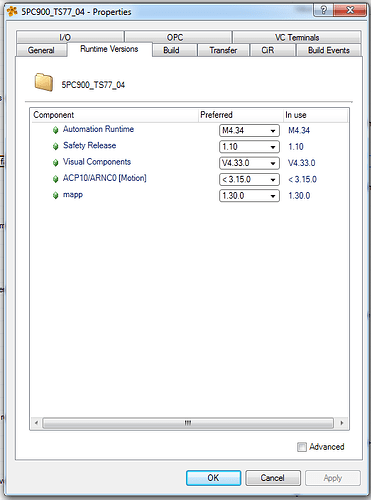Viewport: 371px width, 500px height.
Task: Open the ACP10/ARNC0 Motion version dropdown
Action: pos(249,179)
